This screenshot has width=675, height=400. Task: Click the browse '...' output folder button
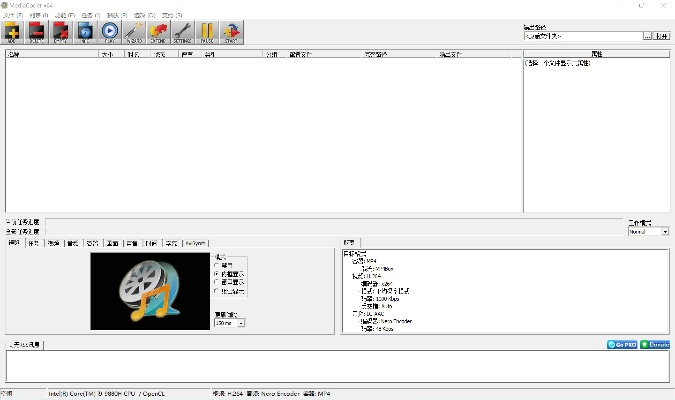(x=647, y=36)
